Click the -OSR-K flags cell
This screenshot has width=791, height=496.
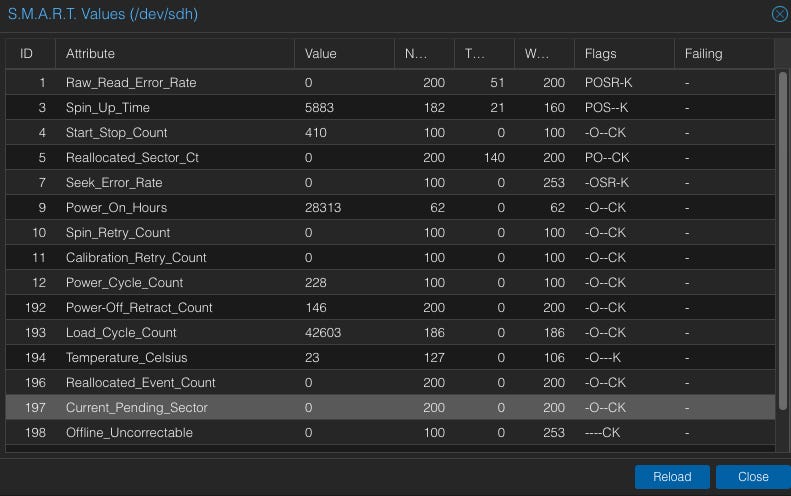(x=606, y=183)
